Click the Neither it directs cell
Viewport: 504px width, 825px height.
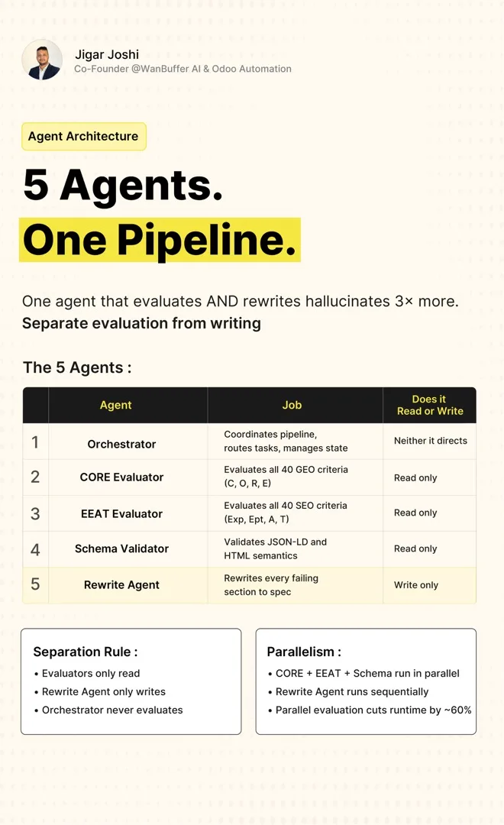tap(431, 441)
